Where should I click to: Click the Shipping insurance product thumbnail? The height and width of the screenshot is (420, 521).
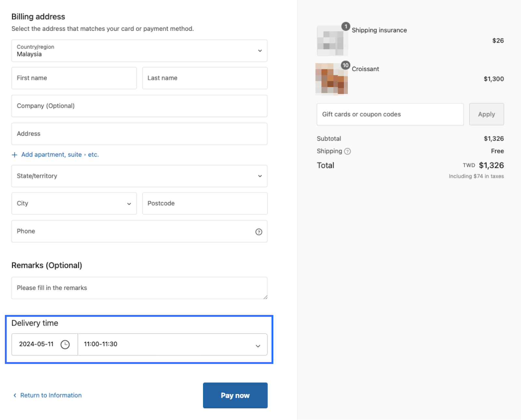331,41
